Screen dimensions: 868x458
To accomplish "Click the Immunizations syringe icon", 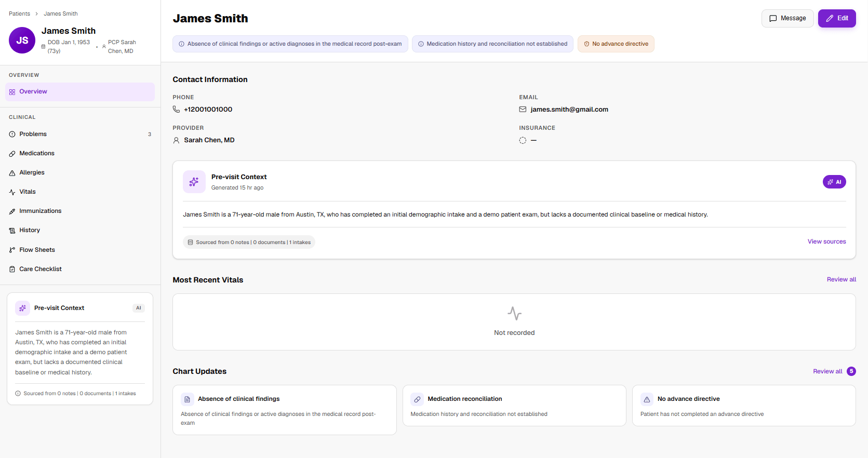I will [12, 211].
